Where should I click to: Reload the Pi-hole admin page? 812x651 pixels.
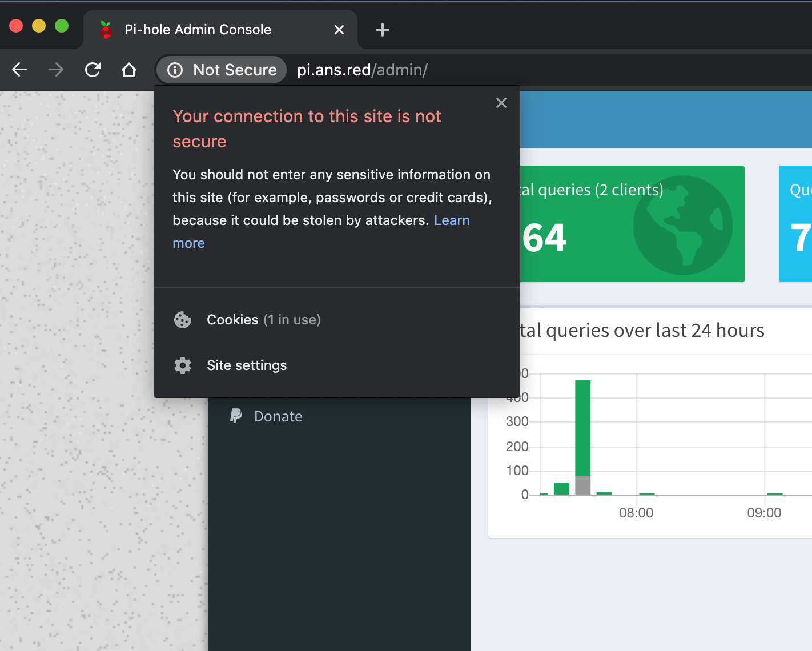pyautogui.click(x=93, y=70)
